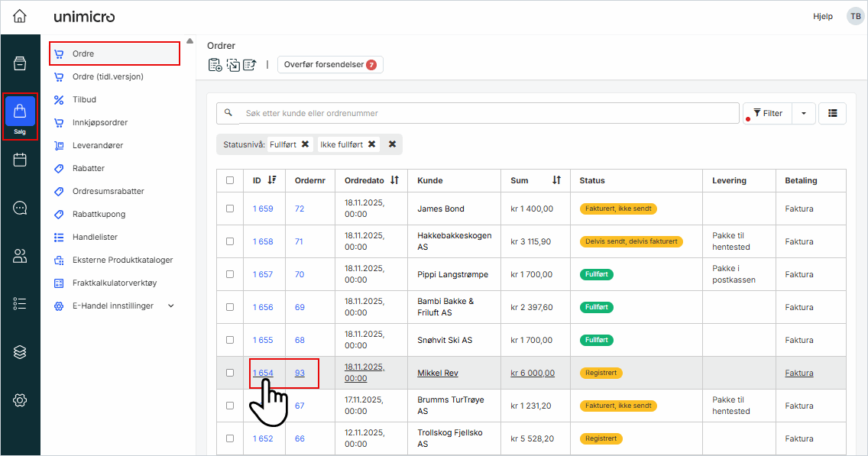Toggle the list view icon beside Filter
This screenshot has height=456, width=868.
[x=832, y=113]
